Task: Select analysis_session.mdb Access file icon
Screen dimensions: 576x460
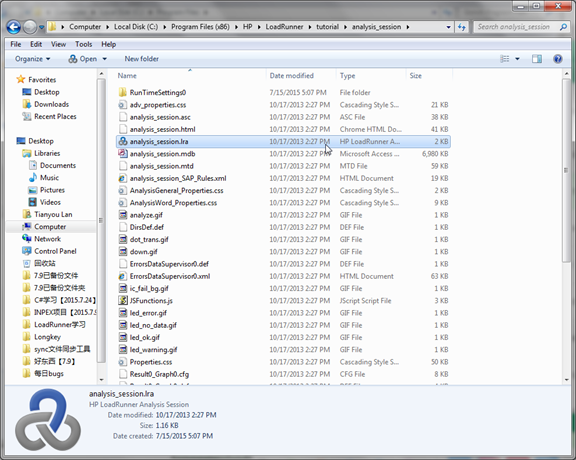Action: 123,154
